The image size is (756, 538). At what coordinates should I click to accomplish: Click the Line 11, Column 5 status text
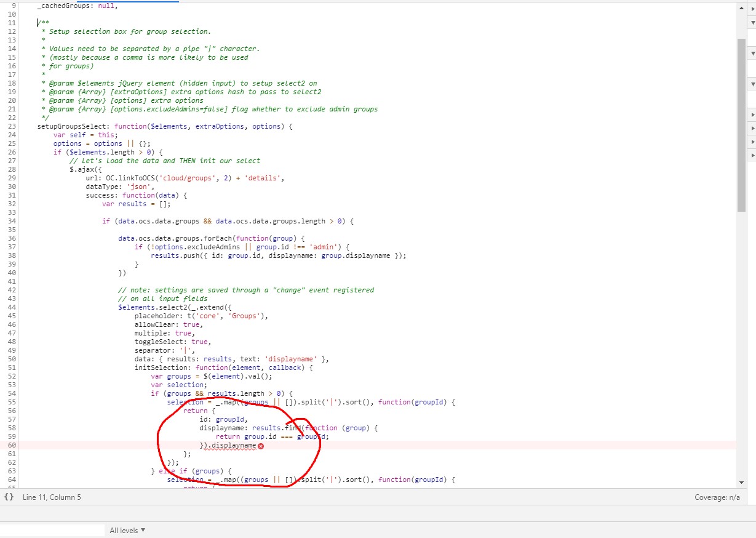click(x=51, y=497)
